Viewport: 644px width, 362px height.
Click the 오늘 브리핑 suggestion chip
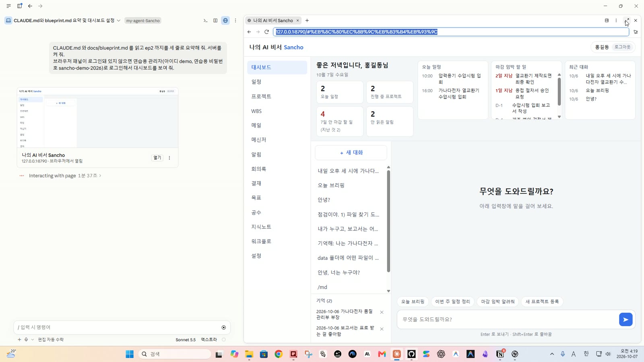point(413,302)
